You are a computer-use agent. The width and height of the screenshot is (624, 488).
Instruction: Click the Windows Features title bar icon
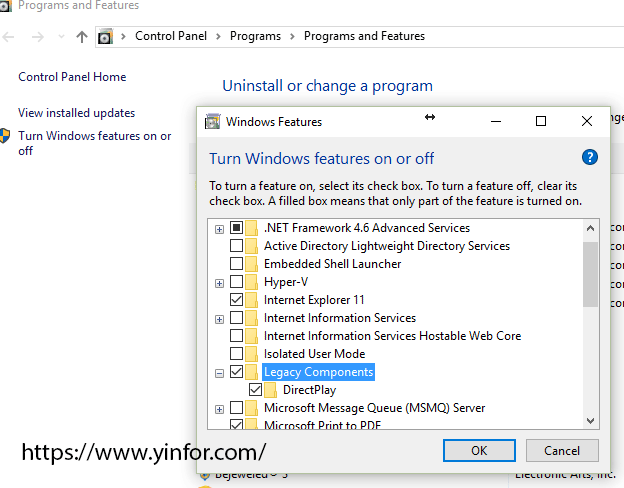pyautogui.click(x=212, y=122)
